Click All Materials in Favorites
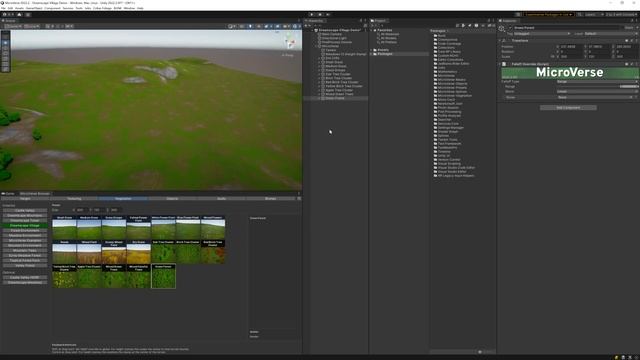 [389, 34]
